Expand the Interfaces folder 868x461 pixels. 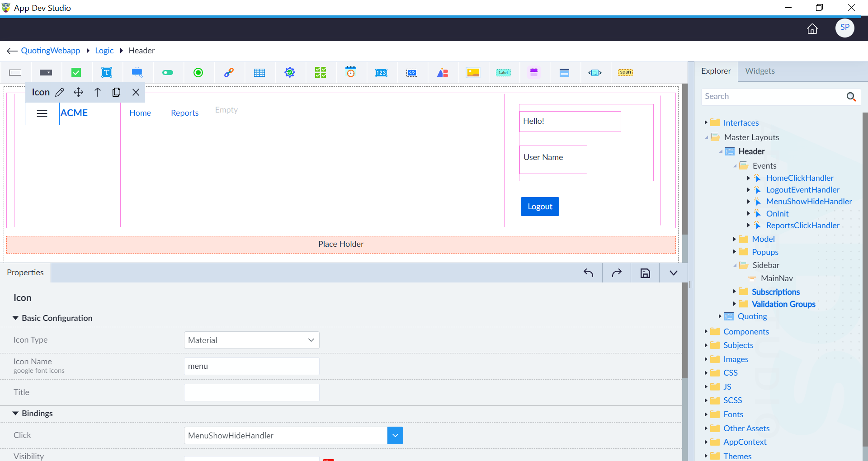pyautogui.click(x=706, y=122)
